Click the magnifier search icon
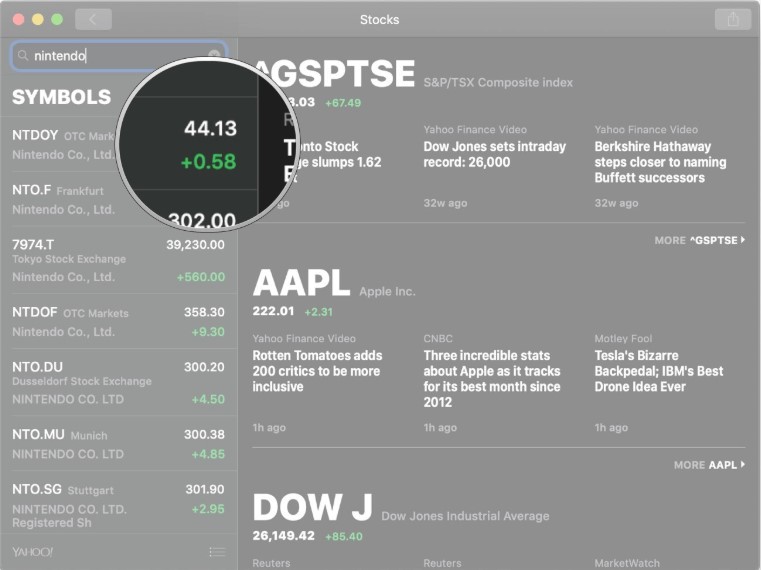Screen dimensions: 761x570 [x=23, y=56]
